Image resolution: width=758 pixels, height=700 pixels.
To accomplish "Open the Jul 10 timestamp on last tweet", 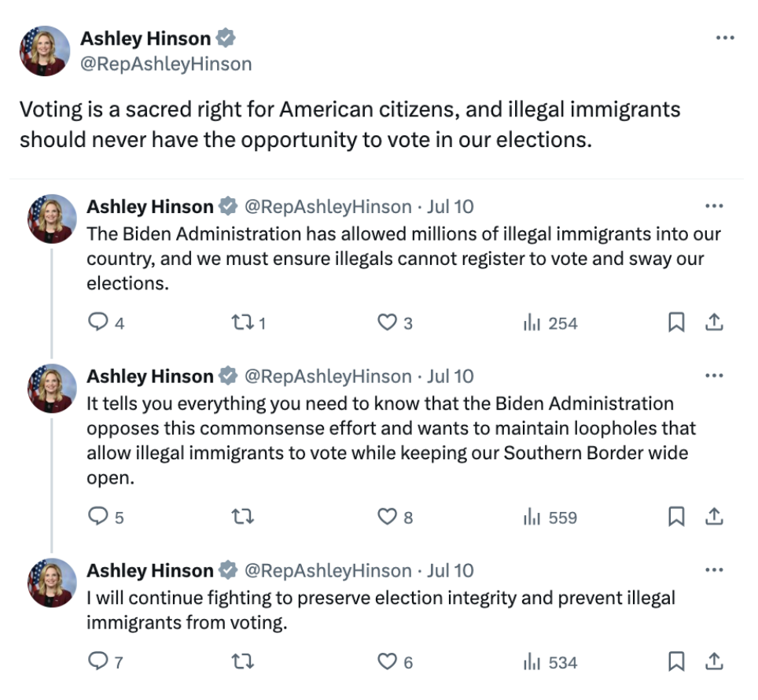I will point(451,571).
